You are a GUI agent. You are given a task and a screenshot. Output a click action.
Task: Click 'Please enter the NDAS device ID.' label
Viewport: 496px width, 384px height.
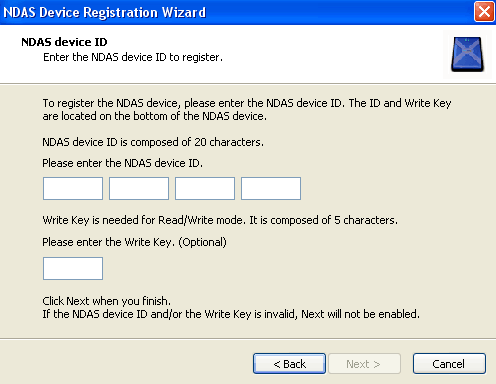122,163
